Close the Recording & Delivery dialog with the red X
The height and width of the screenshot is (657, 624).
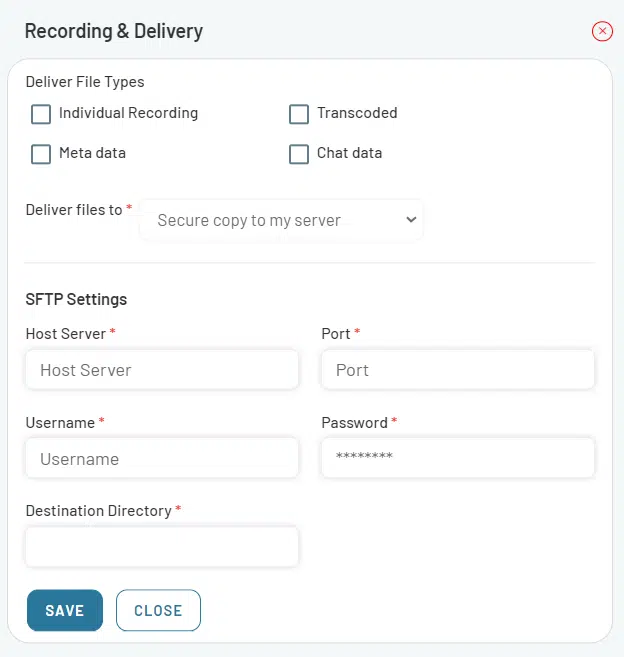602,31
